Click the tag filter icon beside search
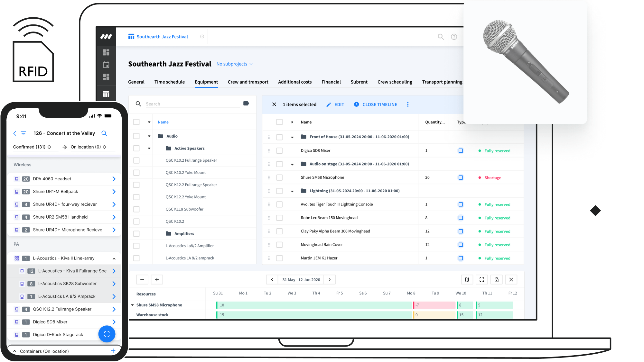 point(246,104)
